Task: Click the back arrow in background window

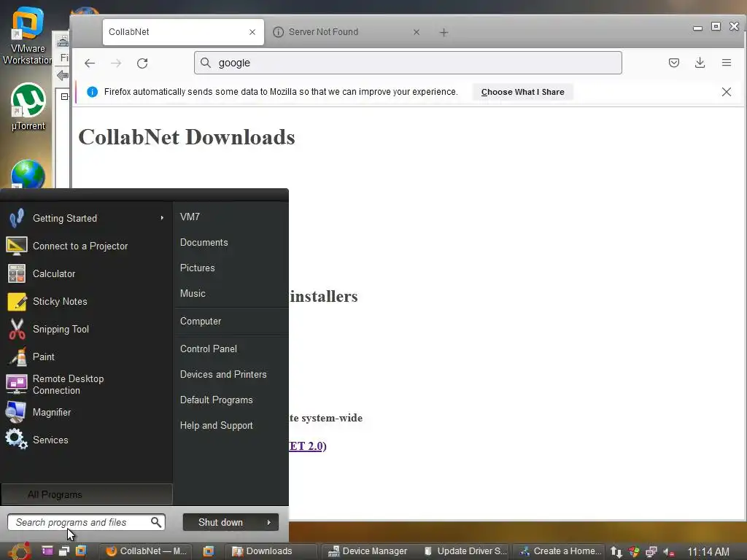Action: coord(62,75)
